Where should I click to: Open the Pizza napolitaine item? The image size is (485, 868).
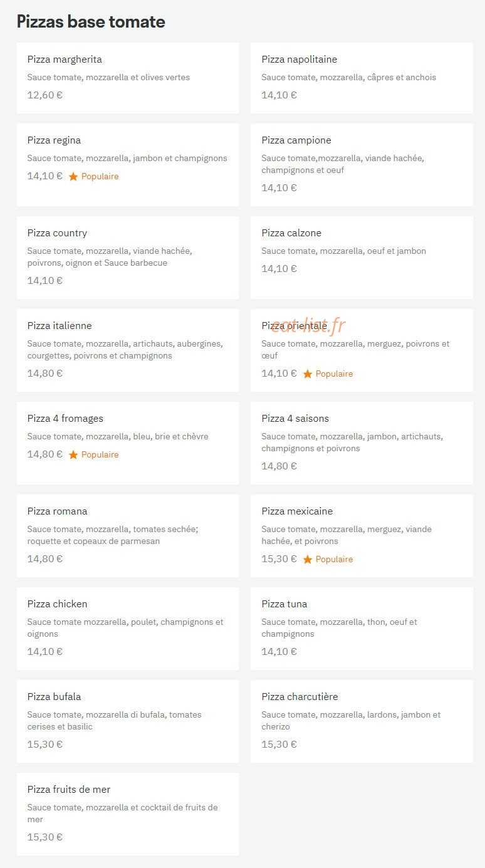point(362,78)
